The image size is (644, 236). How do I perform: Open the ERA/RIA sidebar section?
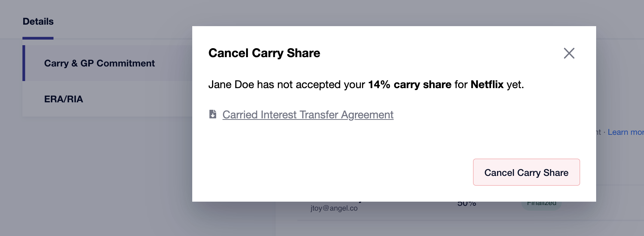click(107, 99)
